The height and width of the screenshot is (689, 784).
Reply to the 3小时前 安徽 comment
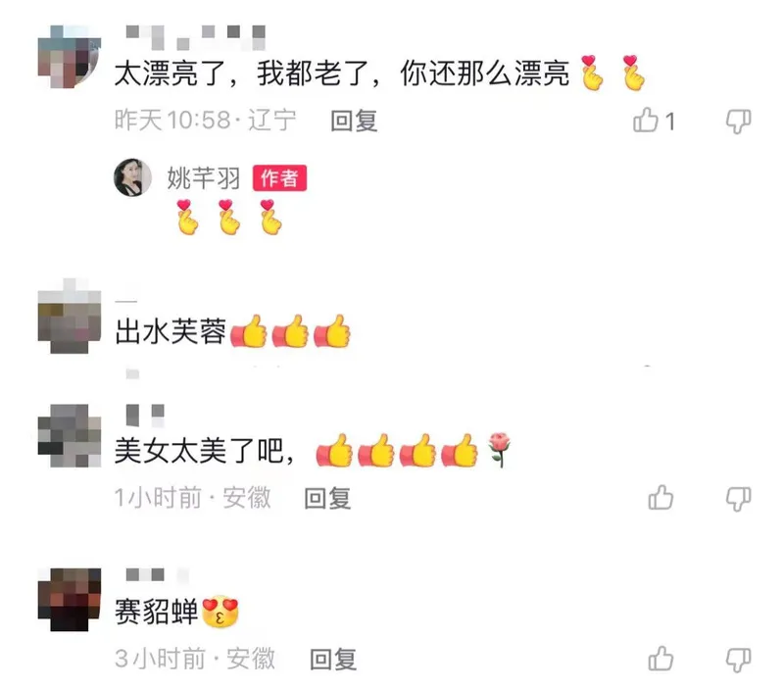tap(333, 659)
